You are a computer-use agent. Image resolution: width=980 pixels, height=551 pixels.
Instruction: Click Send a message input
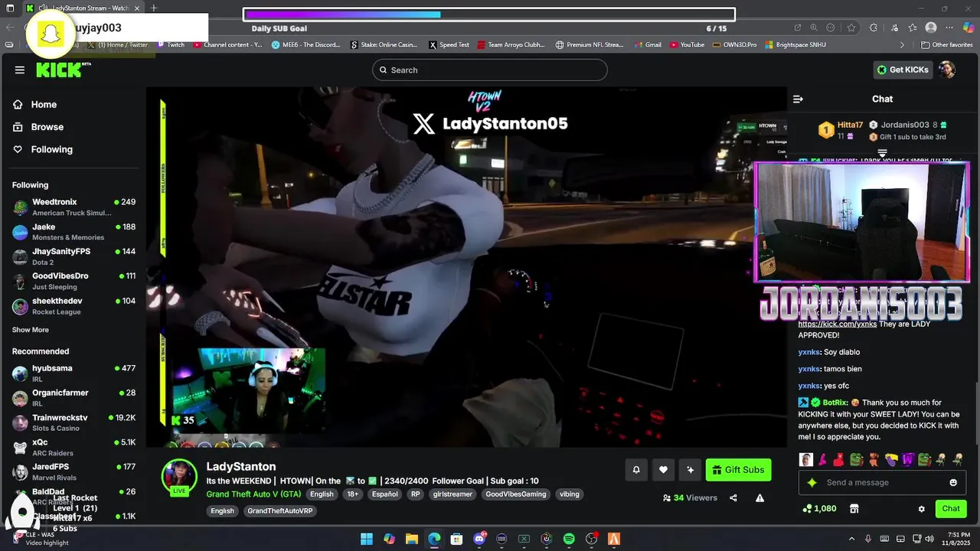(882, 483)
